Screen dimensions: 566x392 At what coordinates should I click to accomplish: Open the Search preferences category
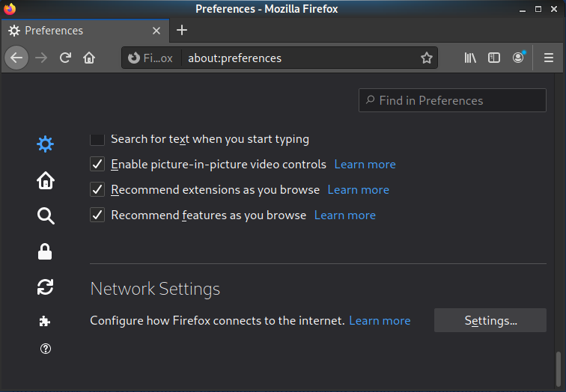(46, 216)
